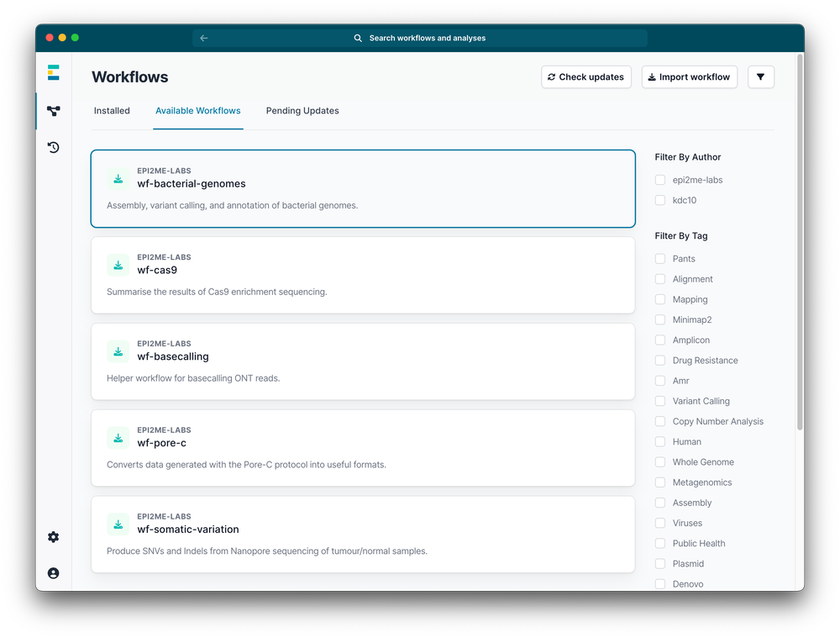Select the Drug Resistance tag checkbox

(x=660, y=361)
